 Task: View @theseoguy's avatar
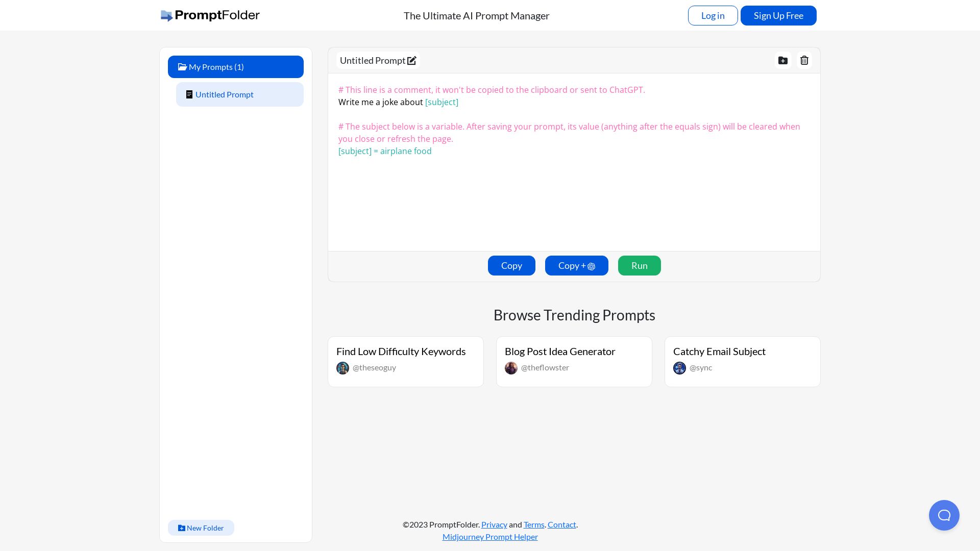click(x=342, y=368)
